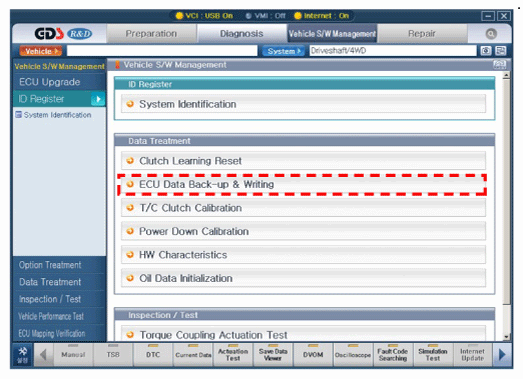Open the Preparation tab
The width and height of the screenshot is (523, 379).
click(x=151, y=34)
